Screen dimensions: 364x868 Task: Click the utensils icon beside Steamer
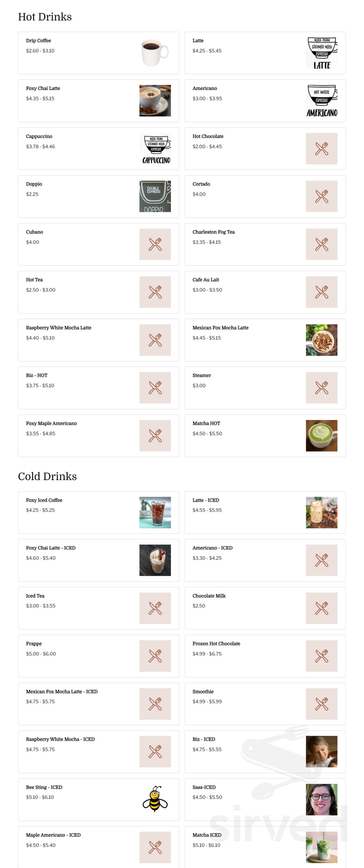pyautogui.click(x=322, y=387)
